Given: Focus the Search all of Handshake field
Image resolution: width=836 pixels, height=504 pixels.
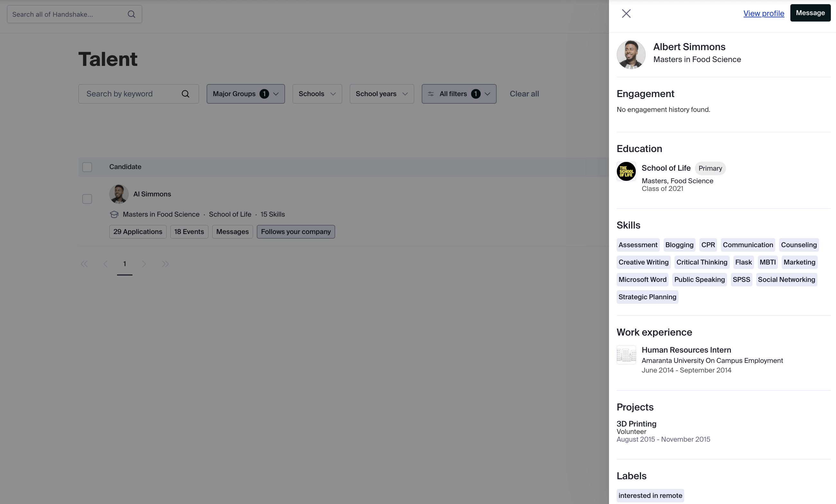Looking at the screenshot, I should pos(74,14).
